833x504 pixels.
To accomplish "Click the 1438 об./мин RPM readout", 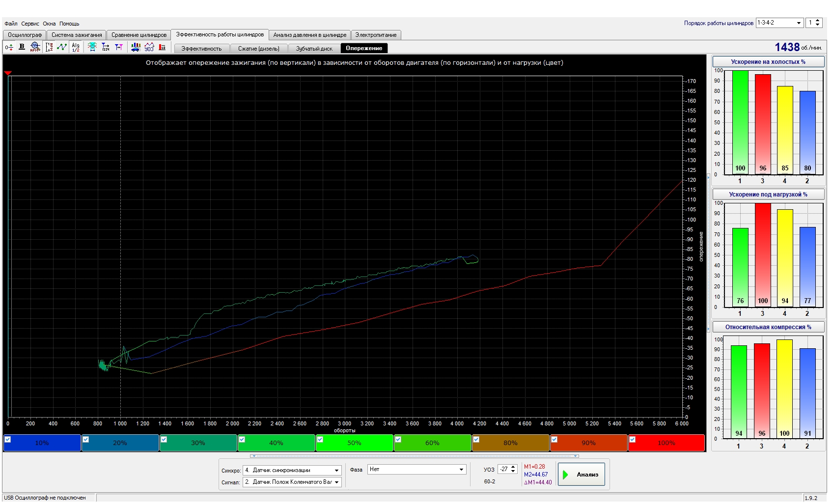I will click(798, 47).
